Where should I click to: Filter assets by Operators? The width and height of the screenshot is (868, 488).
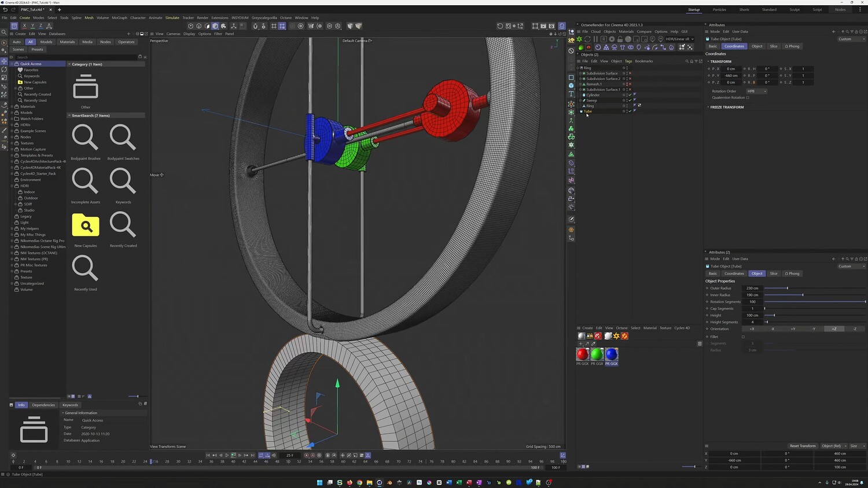(126, 42)
